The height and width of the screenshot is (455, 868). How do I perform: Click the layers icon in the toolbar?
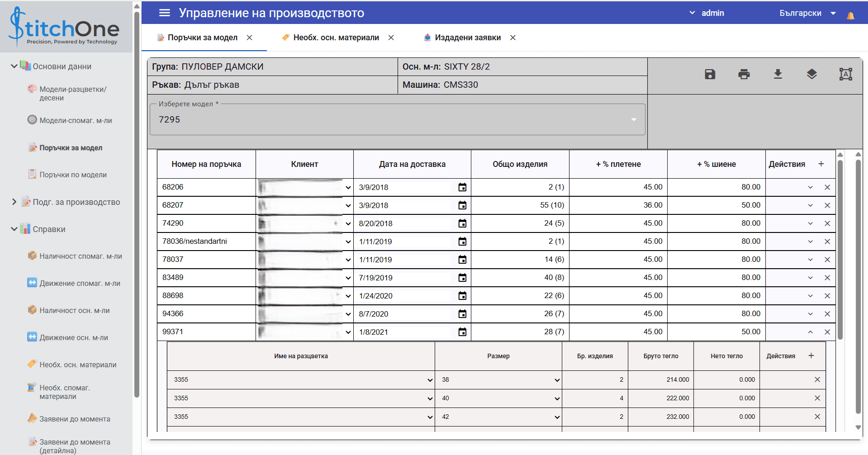(x=811, y=74)
